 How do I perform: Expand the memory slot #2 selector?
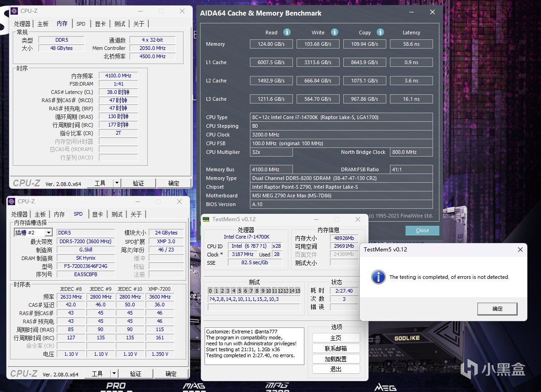click(x=49, y=233)
